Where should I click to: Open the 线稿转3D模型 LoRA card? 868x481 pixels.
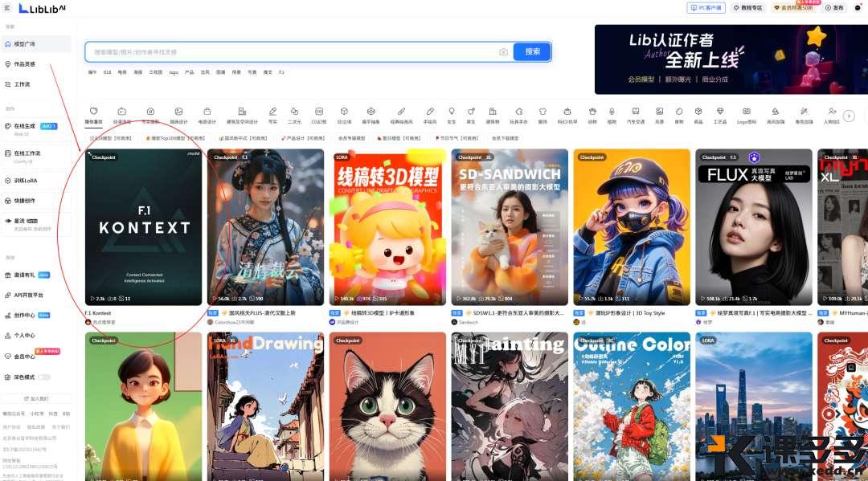click(387, 226)
